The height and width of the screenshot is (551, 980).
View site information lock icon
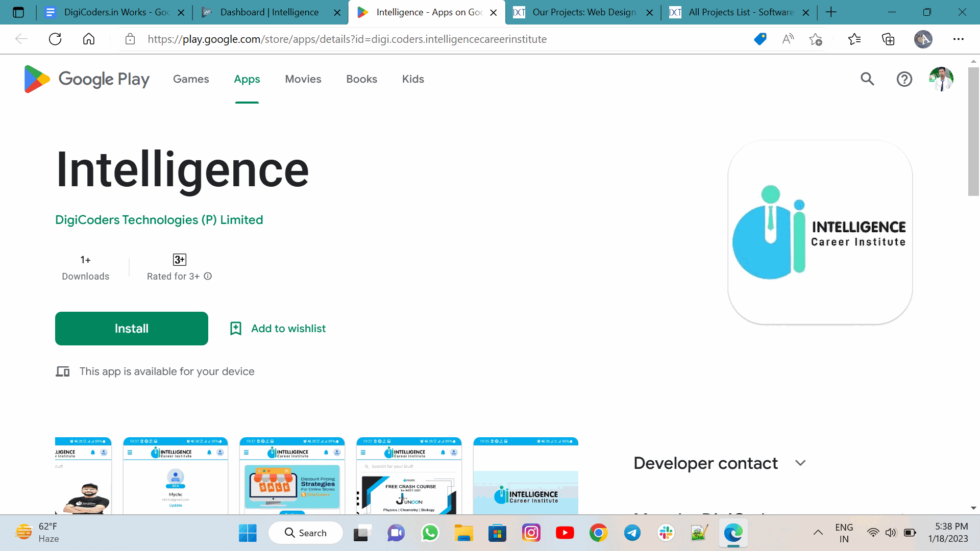pyautogui.click(x=130, y=39)
